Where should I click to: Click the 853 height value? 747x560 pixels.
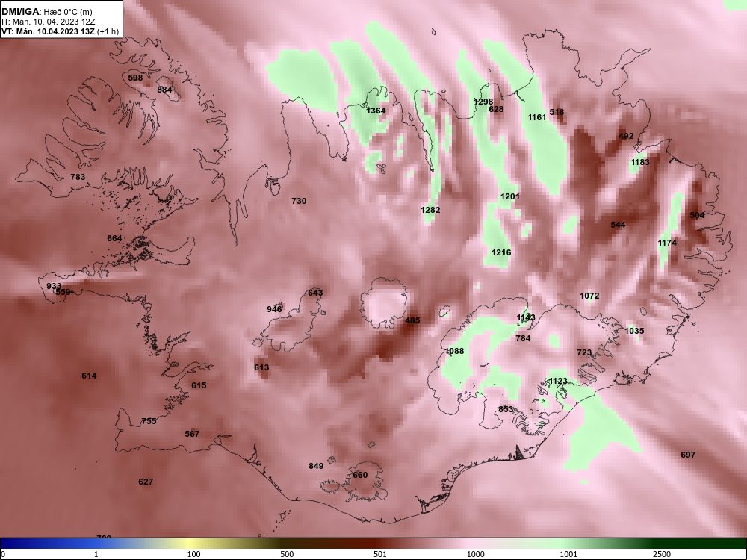tap(506, 409)
